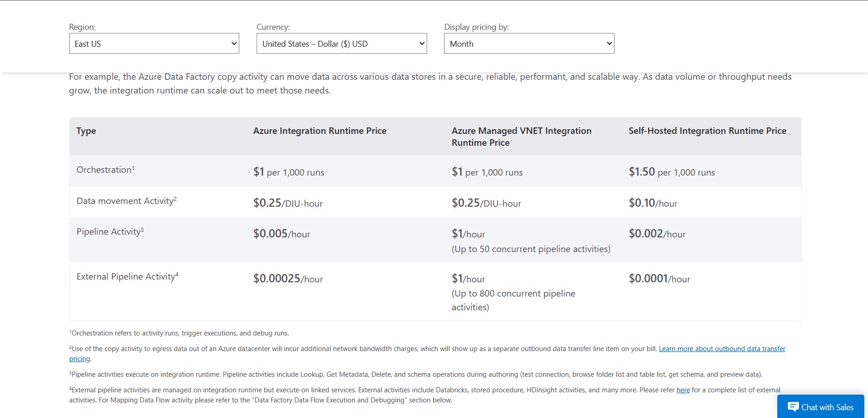The image size is (868, 418).
Task: Click the Managed VNET $1 per 1,000 runs
Action: point(487,172)
